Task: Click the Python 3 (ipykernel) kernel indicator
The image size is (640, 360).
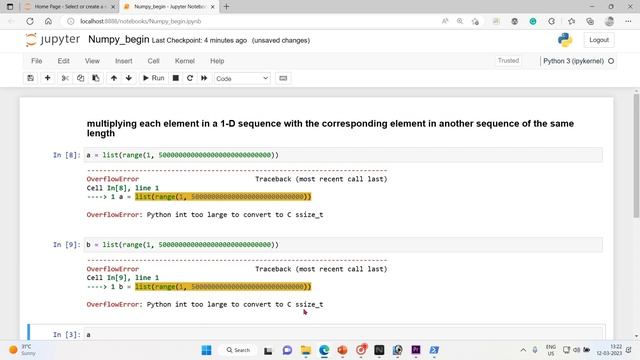Action: point(573,61)
